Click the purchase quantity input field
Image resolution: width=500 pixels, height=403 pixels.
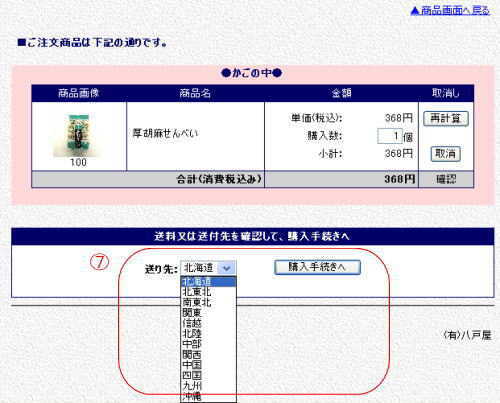pyautogui.click(x=389, y=136)
